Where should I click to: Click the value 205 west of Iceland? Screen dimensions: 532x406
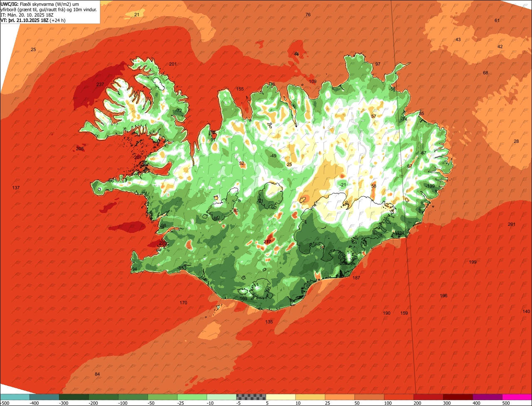pos(80,149)
